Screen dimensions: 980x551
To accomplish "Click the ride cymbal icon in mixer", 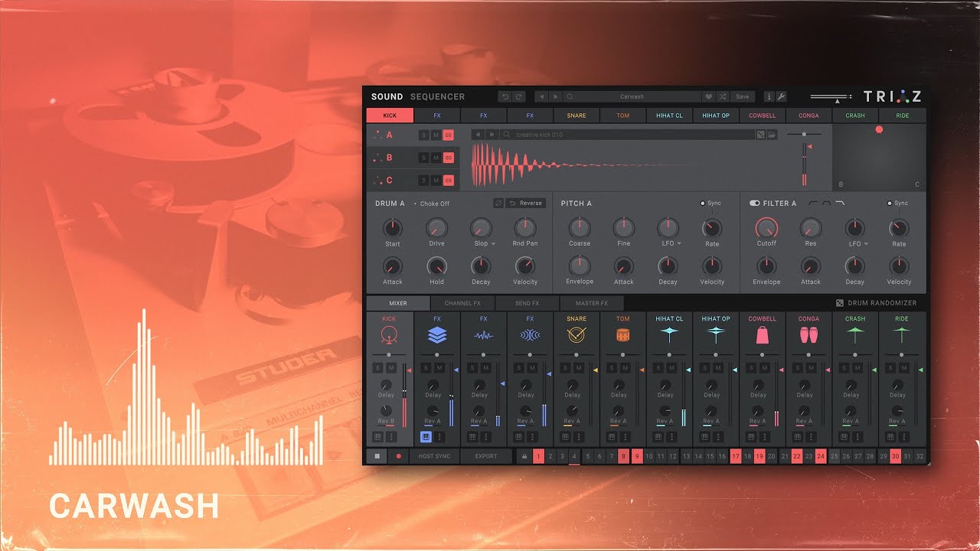I will click(902, 334).
